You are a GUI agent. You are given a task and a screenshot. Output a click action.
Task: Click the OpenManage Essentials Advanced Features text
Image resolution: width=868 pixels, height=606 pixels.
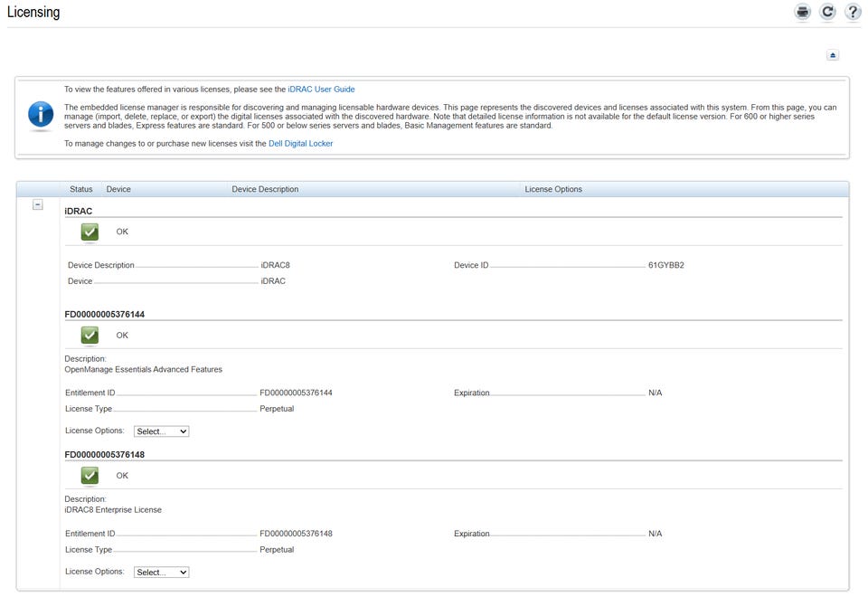coord(144,369)
